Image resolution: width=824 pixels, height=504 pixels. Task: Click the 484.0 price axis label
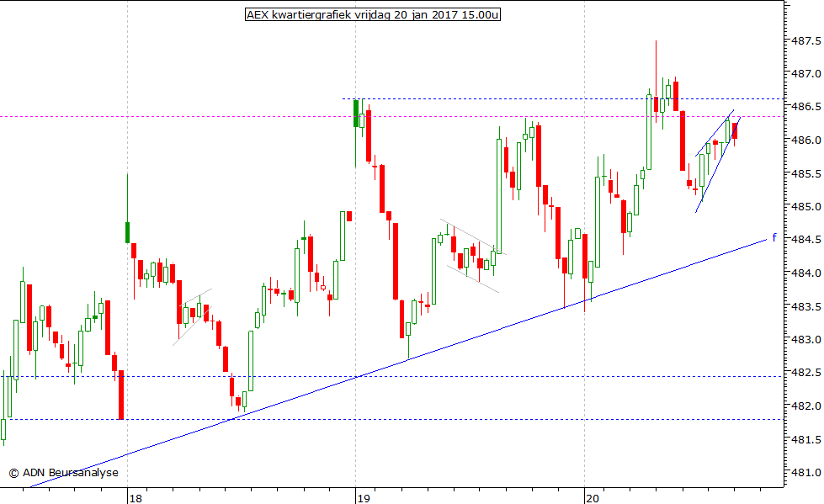(806, 273)
